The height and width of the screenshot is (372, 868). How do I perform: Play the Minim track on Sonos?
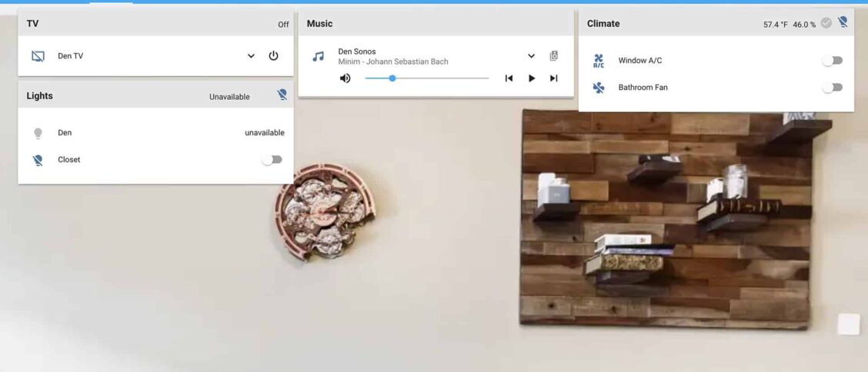tap(531, 78)
